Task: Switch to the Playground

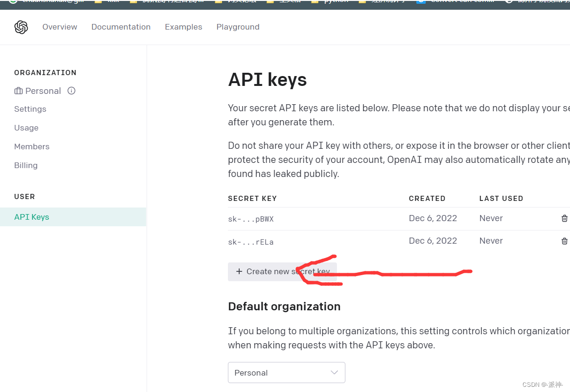Action: (238, 27)
